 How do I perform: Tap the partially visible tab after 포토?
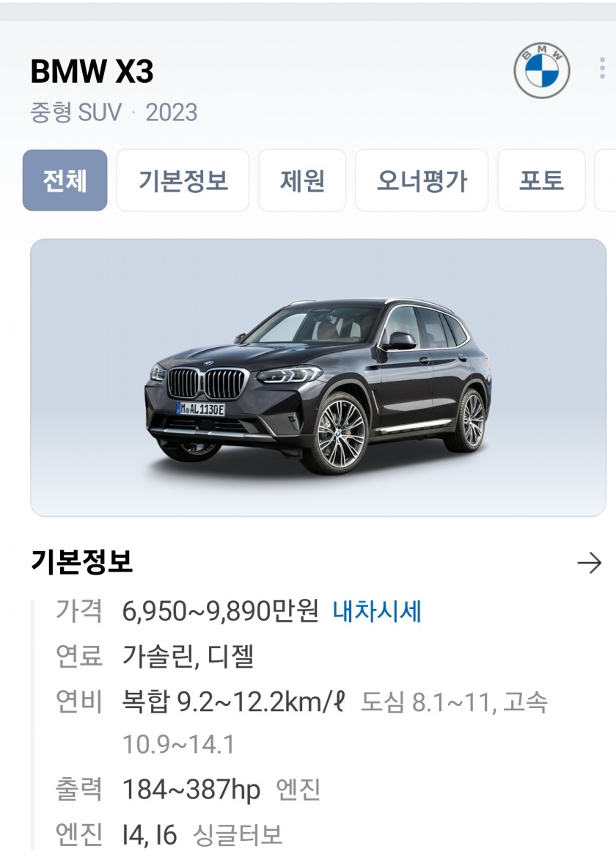(606, 180)
